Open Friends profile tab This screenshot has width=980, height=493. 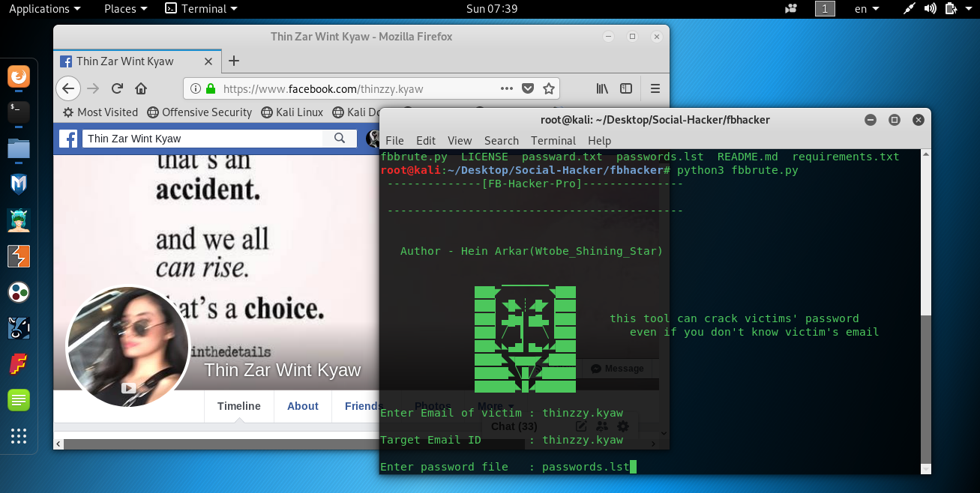(x=364, y=406)
